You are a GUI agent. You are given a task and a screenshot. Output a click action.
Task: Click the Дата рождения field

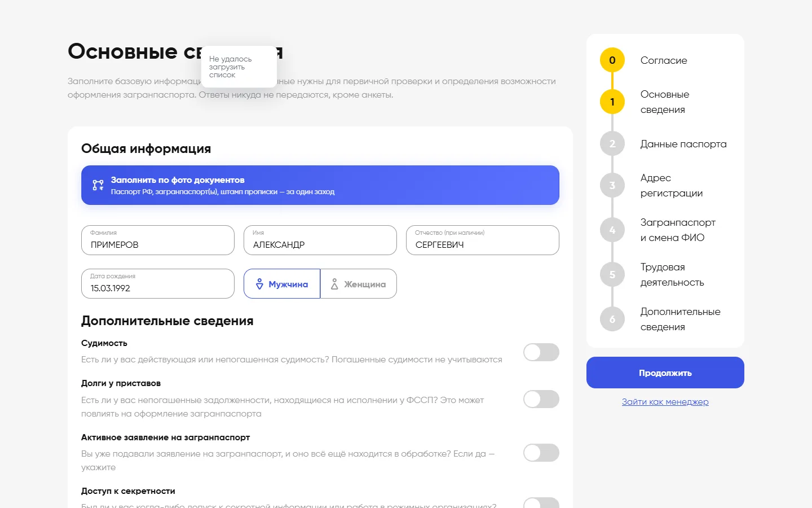tap(158, 284)
